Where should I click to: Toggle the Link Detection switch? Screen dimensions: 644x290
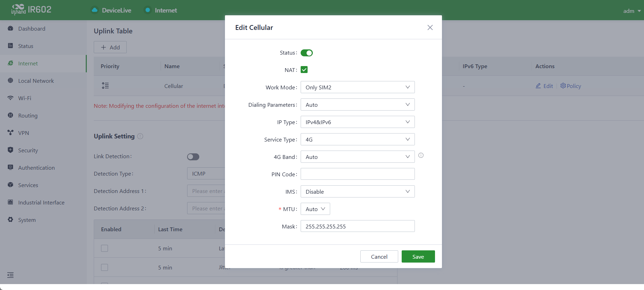(x=193, y=157)
